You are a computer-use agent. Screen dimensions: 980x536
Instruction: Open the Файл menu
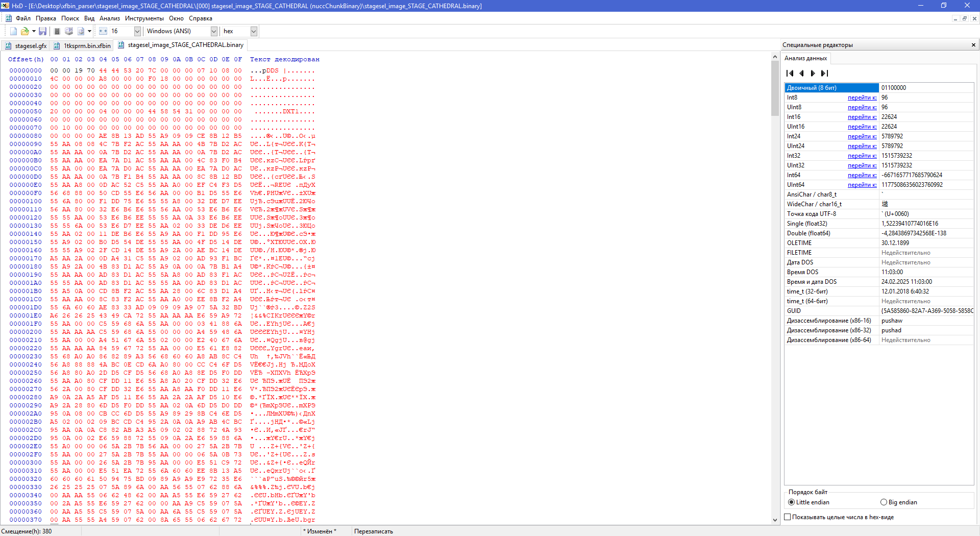(23, 18)
